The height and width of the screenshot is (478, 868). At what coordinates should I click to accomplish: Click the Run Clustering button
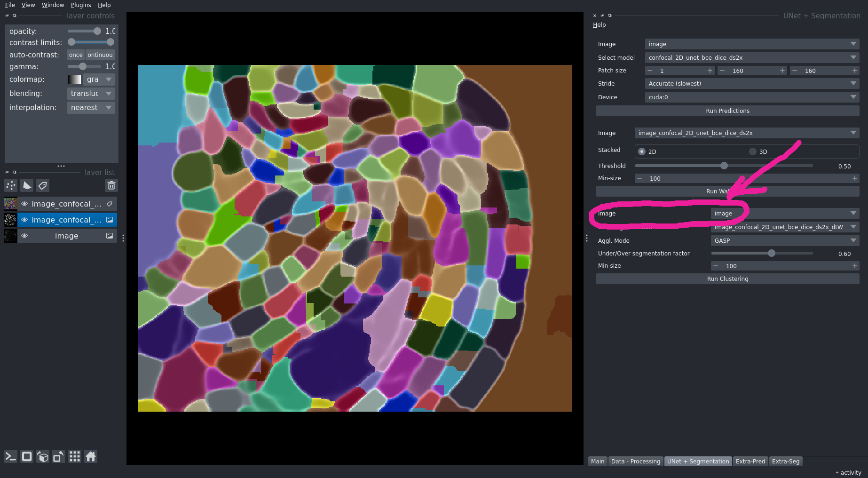click(x=727, y=279)
